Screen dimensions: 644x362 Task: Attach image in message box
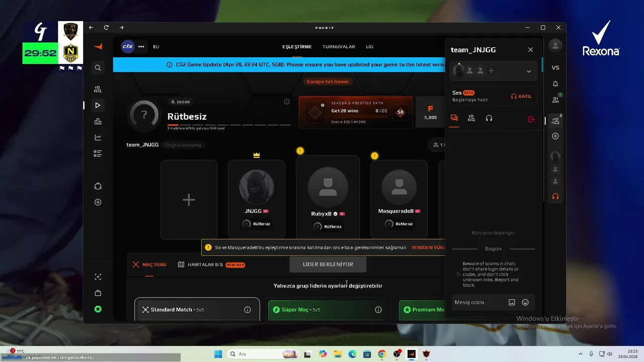512,302
